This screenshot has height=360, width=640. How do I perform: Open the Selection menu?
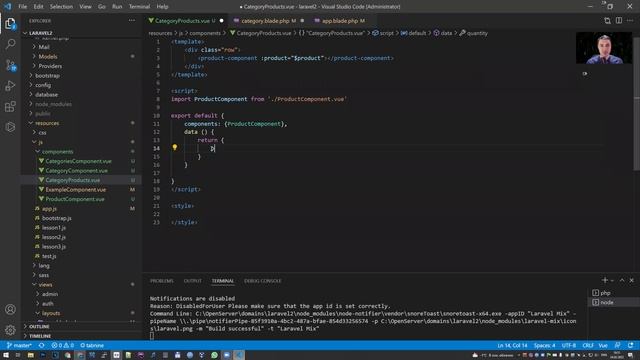[61, 7]
